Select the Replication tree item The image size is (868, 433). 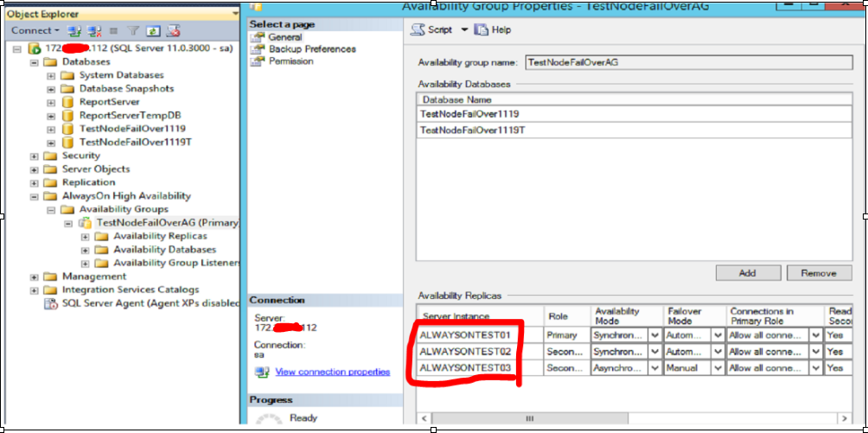(x=88, y=182)
